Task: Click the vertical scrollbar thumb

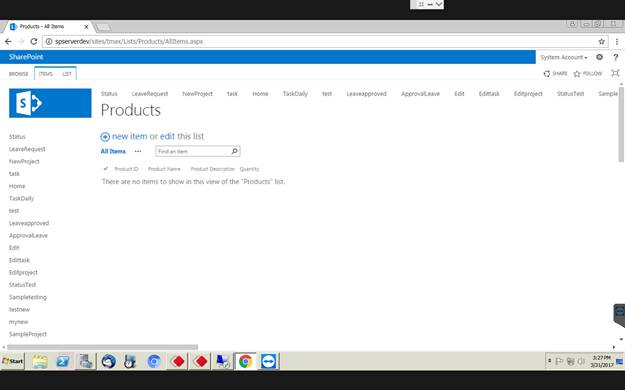Action: (x=621, y=123)
